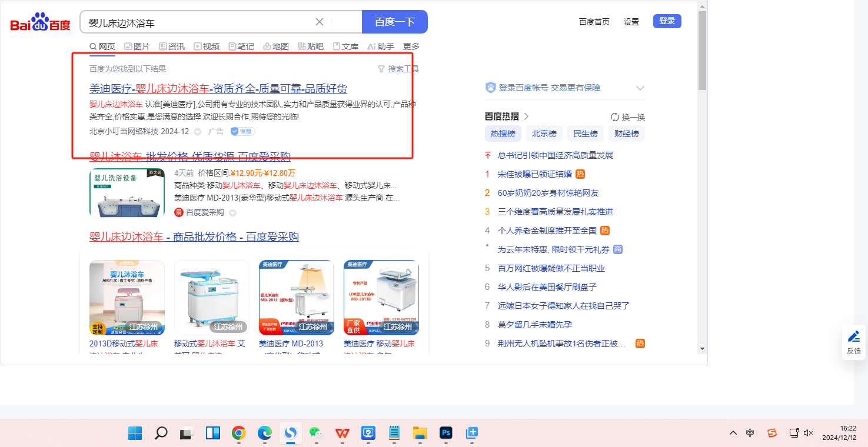This screenshot has width=868, height=447.
Task: Refresh hot searches with 换一换
Action: (x=628, y=117)
